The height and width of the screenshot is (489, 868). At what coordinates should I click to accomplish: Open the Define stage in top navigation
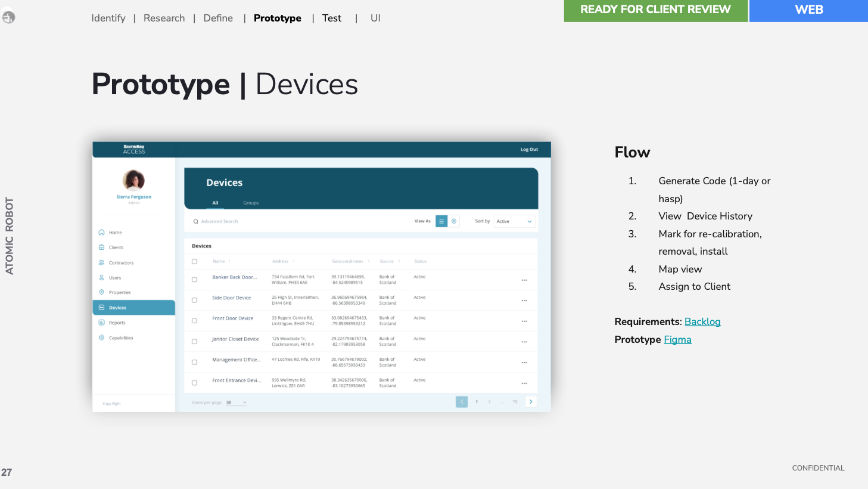218,18
